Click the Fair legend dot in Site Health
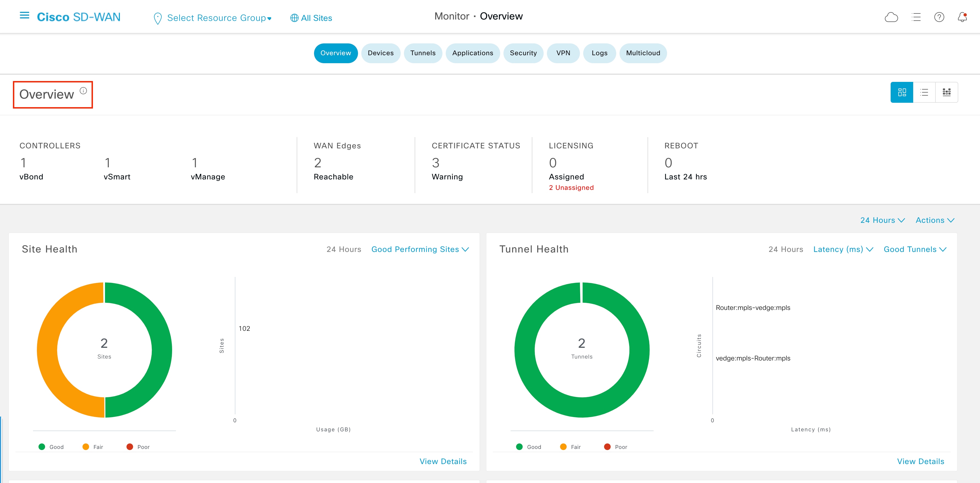Image resolution: width=980 pixels, height=483 pixels. pos(86,447)
